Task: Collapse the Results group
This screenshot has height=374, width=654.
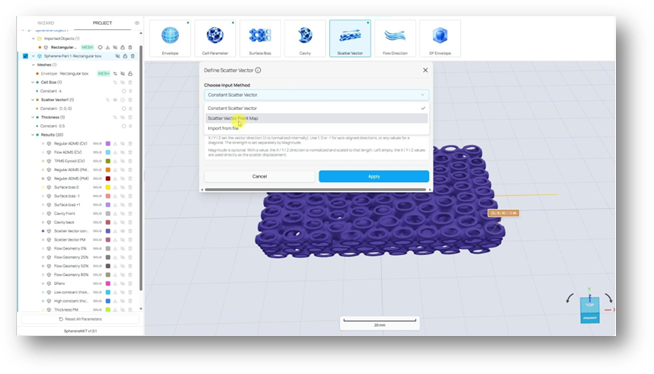Action: [x=33, y=135]
